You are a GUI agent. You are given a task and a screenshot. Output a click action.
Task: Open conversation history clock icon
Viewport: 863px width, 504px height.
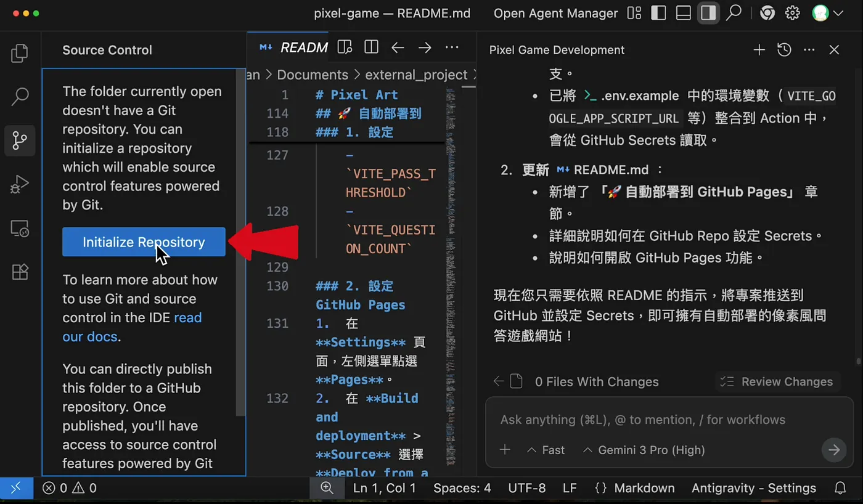pos(784,50)
